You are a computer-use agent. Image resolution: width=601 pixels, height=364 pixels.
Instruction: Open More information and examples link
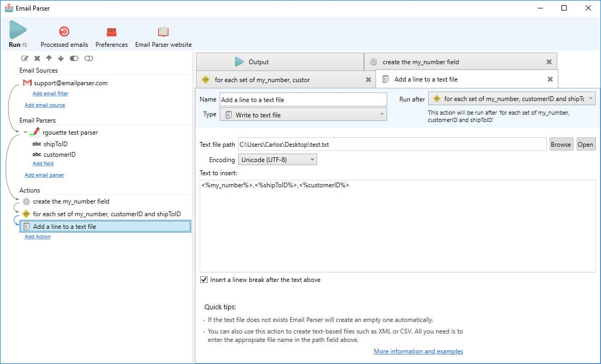(418, 351)
